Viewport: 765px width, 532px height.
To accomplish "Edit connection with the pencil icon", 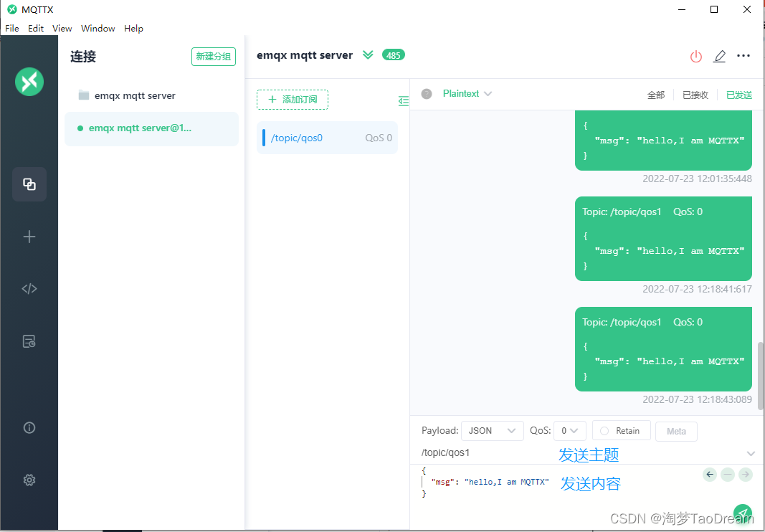I will [x=720, y=56].
